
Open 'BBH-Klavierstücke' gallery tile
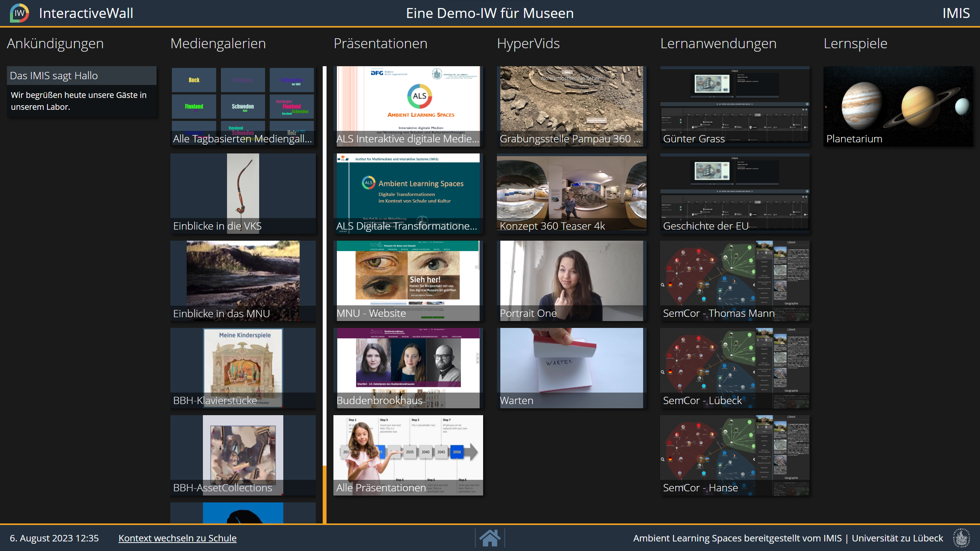tap(243, 368)
